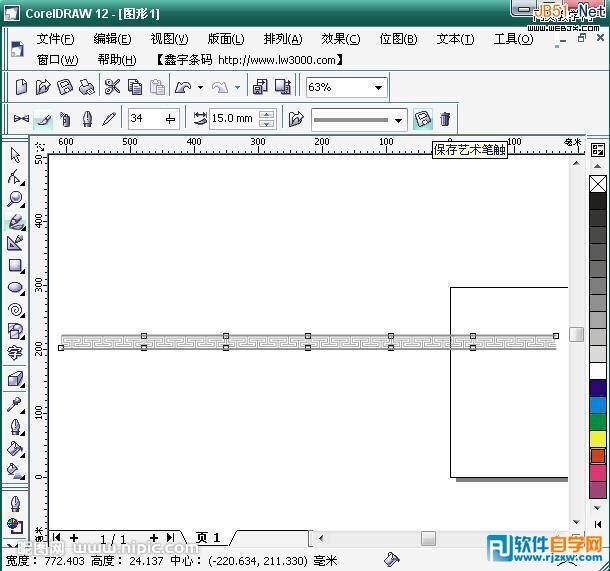Open the 效果(C) menu

pyautogui.click(x=340, y=39)
